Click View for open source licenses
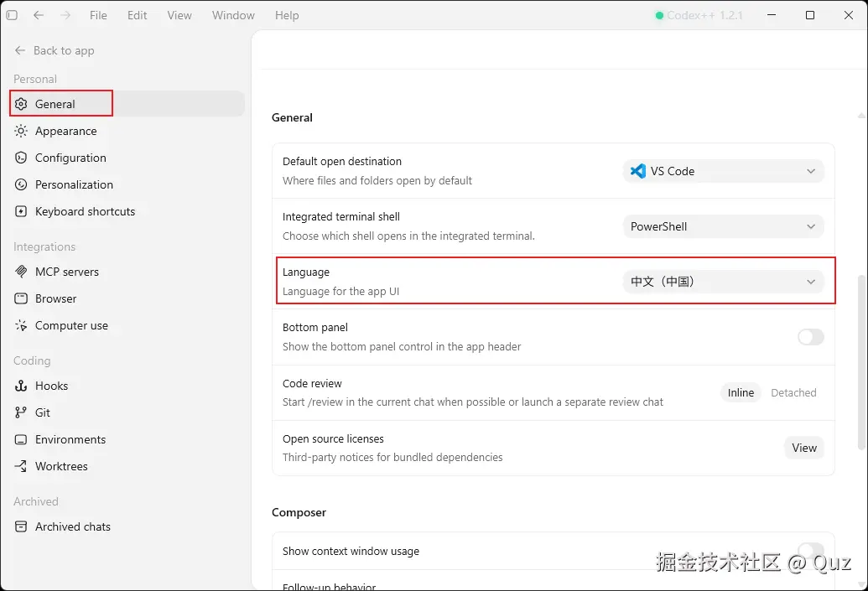Viewport: 868px width, 591px height. pyautogui.click(x=803, y=448)
